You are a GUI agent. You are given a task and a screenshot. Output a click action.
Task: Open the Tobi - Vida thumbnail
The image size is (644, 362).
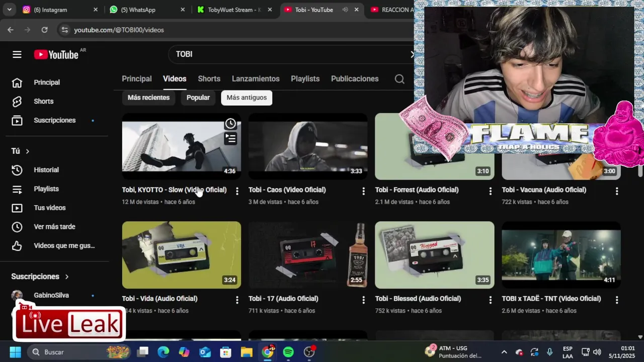(182, 255)
